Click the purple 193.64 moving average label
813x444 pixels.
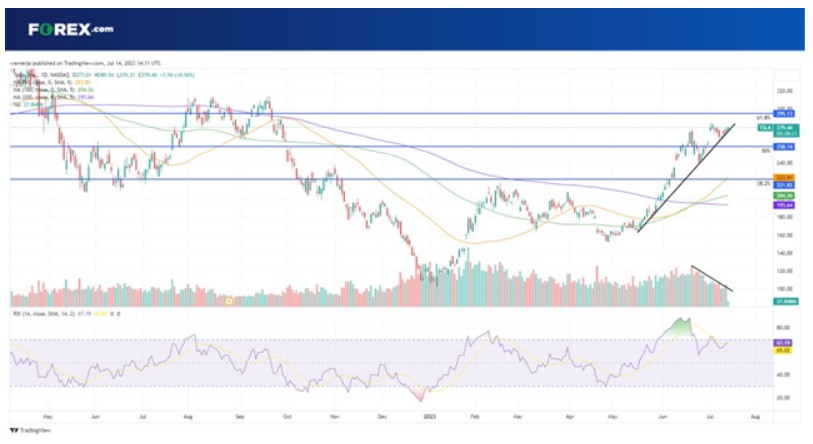783,205
